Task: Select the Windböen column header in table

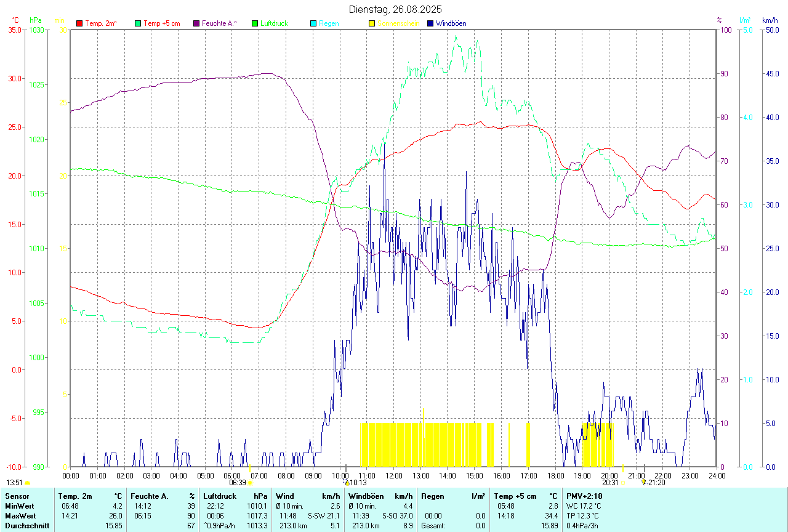Action: [366, 496]
